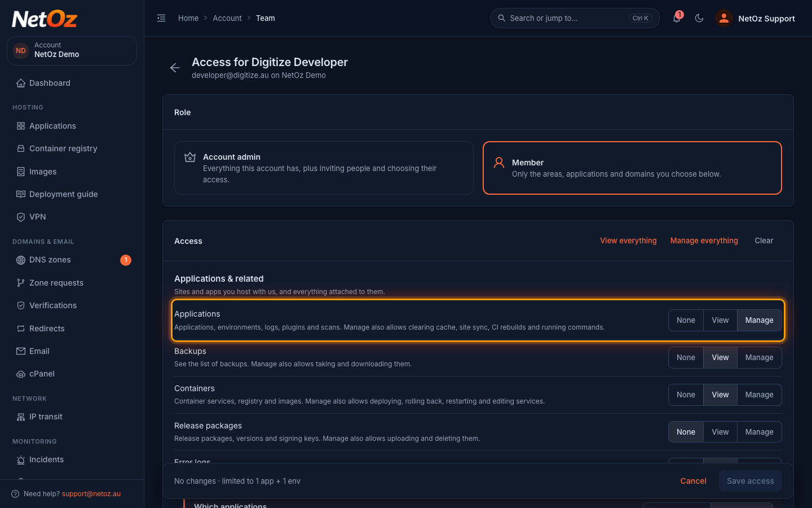
Task: Click the Applications grid icon
Action: (x=21, y=126)
